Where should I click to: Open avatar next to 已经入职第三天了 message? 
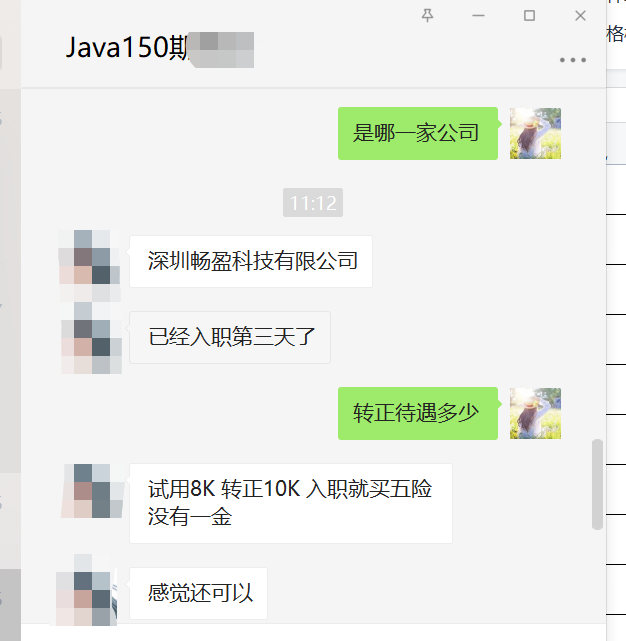(91, 338)
